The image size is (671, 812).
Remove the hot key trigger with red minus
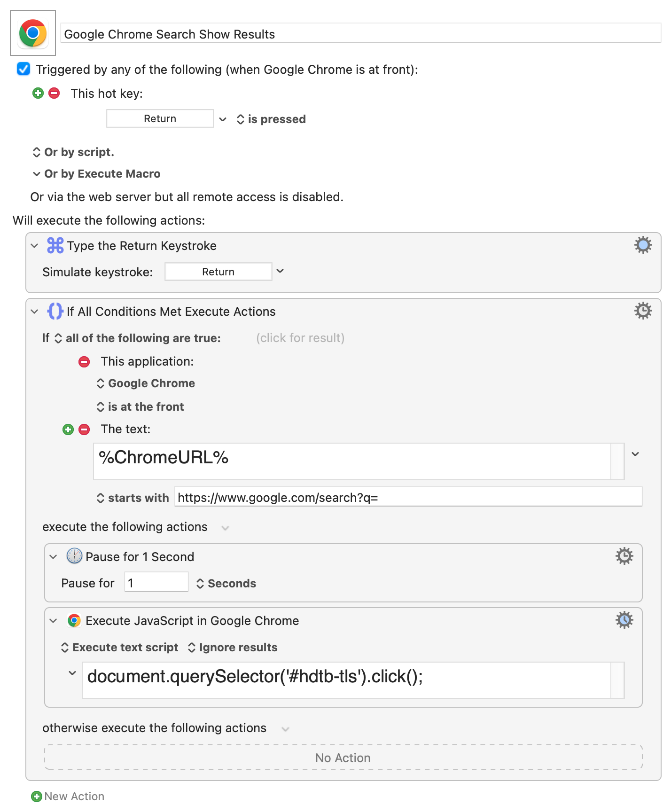[54, 93]
